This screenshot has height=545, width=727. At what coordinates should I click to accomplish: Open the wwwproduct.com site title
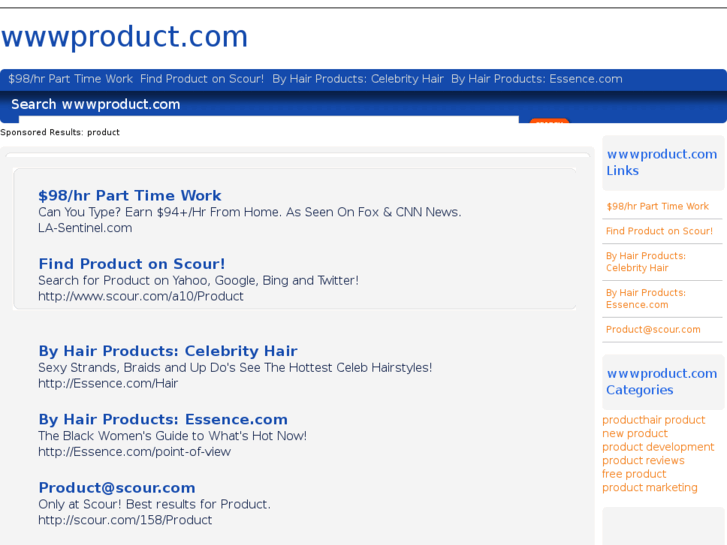tap(124, 37)
